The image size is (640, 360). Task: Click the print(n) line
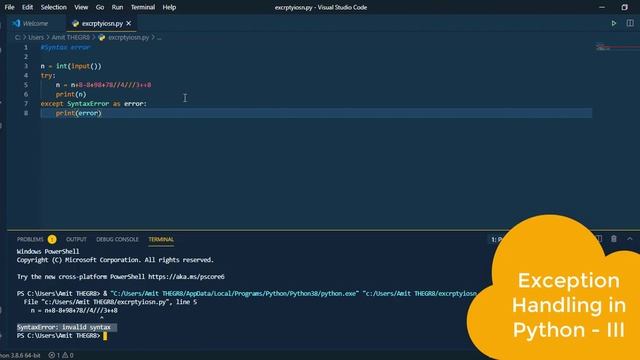pos(71,94)
